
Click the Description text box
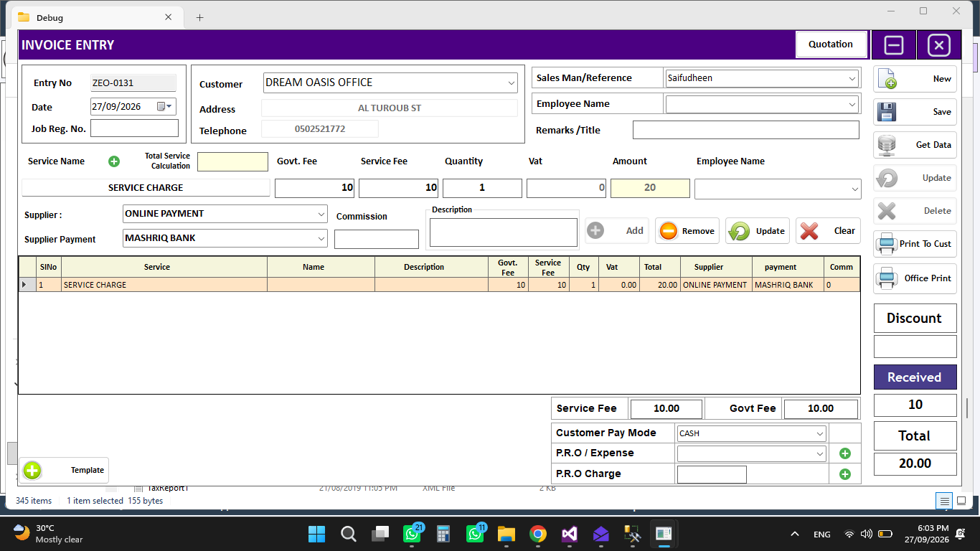pyautogui.click(x=503, y=232)
